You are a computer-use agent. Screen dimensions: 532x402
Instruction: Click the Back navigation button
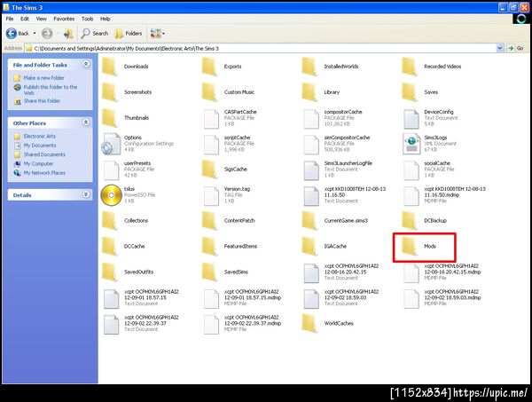click(x=18, y=33)
